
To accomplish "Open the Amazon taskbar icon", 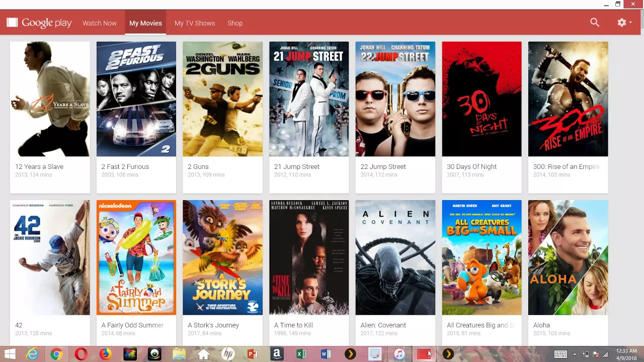I will click(x=277, y=354).
